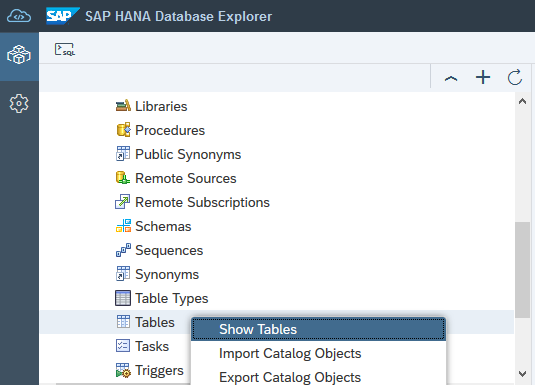
Task: Select the Database Explorer cubes sidebar icon
Action: pyautogui.click(x=19, y=55)
